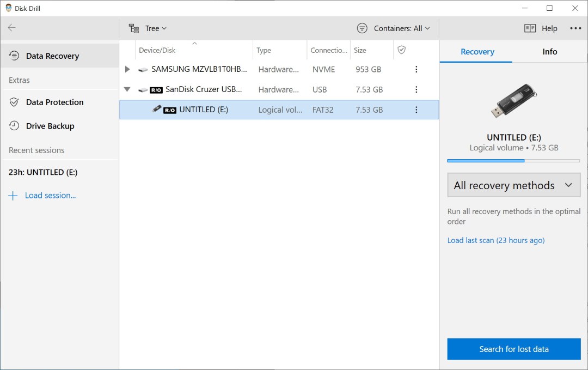Click the SanDisk drive icon
This screenshot has width=588, height=370.
coord(143,90)
